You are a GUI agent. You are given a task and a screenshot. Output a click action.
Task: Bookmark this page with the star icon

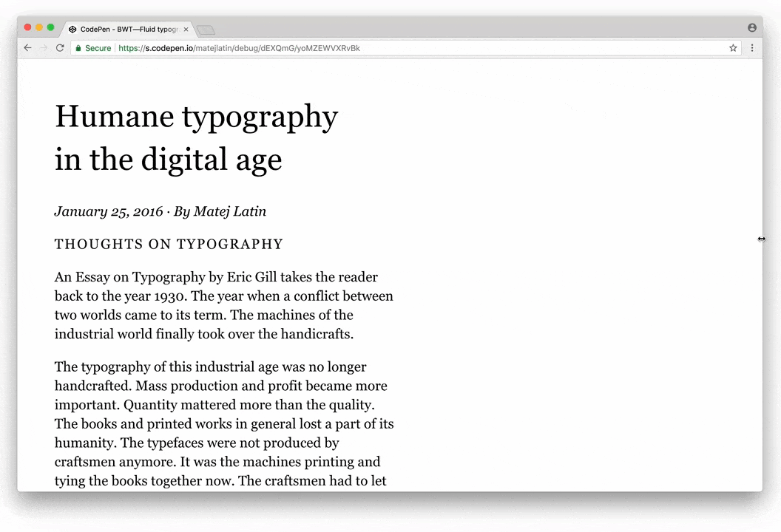(x=733, y=48)
